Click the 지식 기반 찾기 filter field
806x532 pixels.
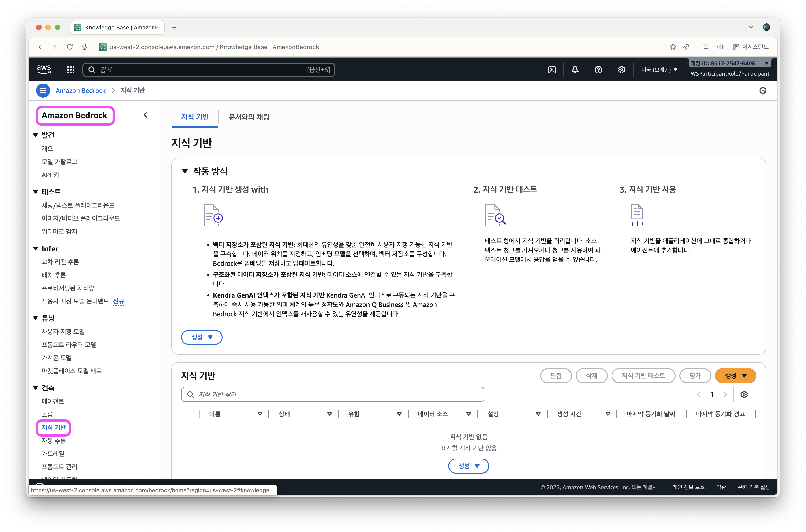[333, 394]
